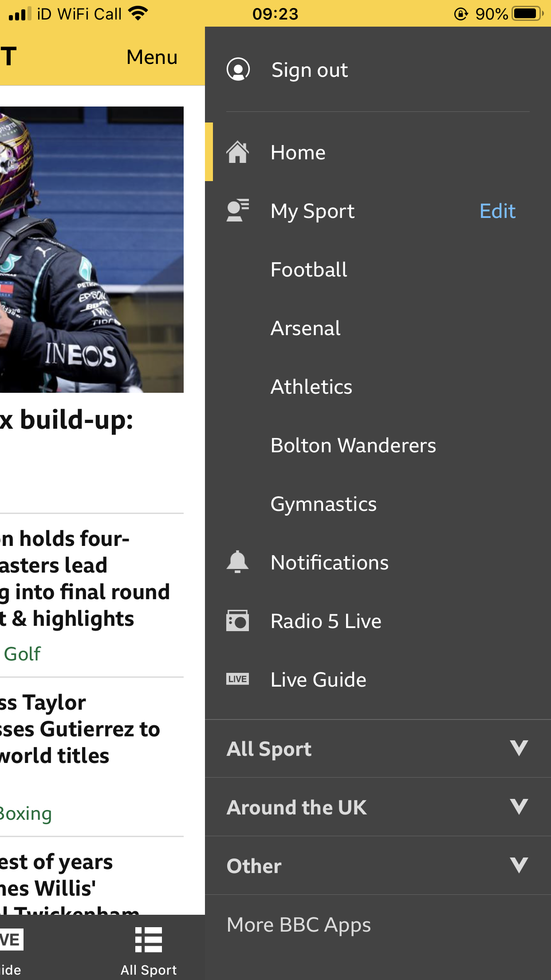Tap the LIVE badge icon
Image resolution: width=551 pixels, height=980 pixels.
pyautogui.click(x=238, y=679)
